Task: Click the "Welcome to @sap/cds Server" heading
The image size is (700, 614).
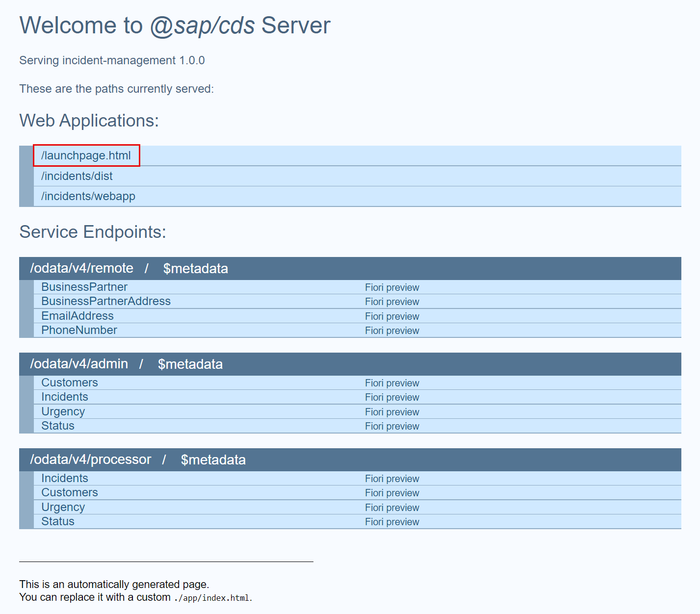Action: 175,26
